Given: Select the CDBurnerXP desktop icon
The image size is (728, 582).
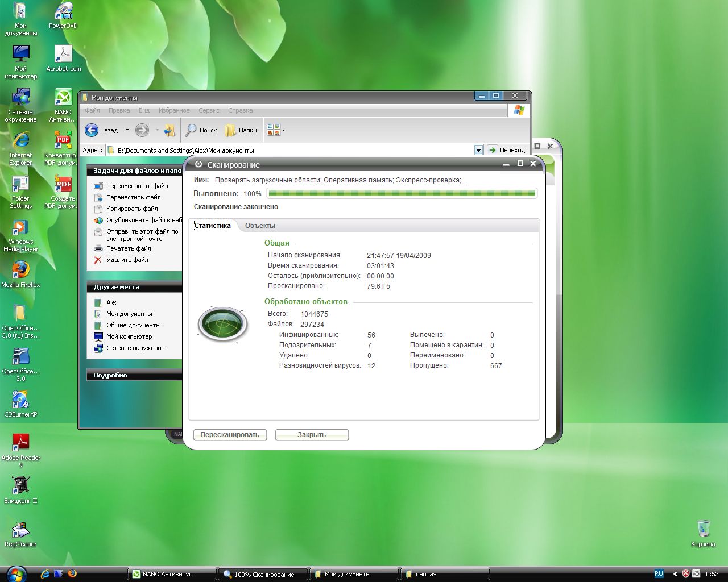Looking at the screenshot, I should 21,404.
